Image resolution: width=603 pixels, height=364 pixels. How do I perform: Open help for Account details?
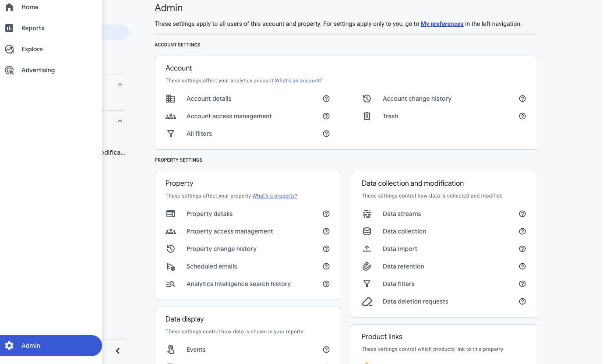pyautogui.click(x=326, y=99)
